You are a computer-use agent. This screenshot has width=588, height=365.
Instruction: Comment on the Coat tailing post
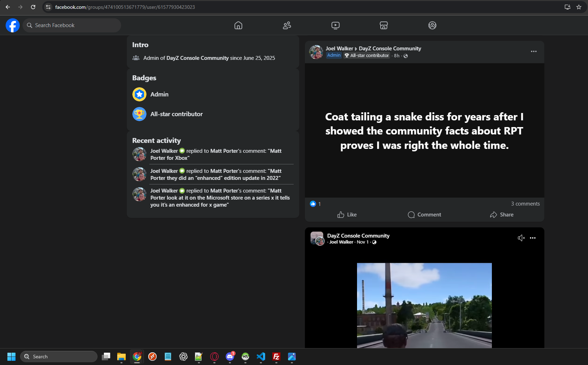pyautogui.click(x=424, y=215)
